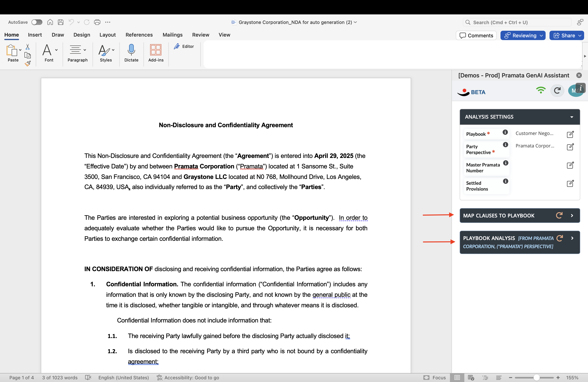
Task: Open the document title dropdown chevron
Action: [355, 22]
